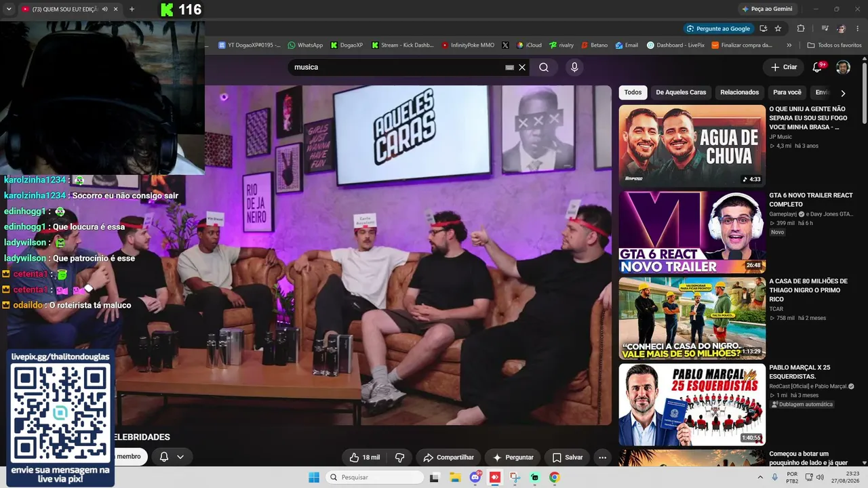
Task: Mute the tab using the speaker icon
Action: (x=104, y=9)
